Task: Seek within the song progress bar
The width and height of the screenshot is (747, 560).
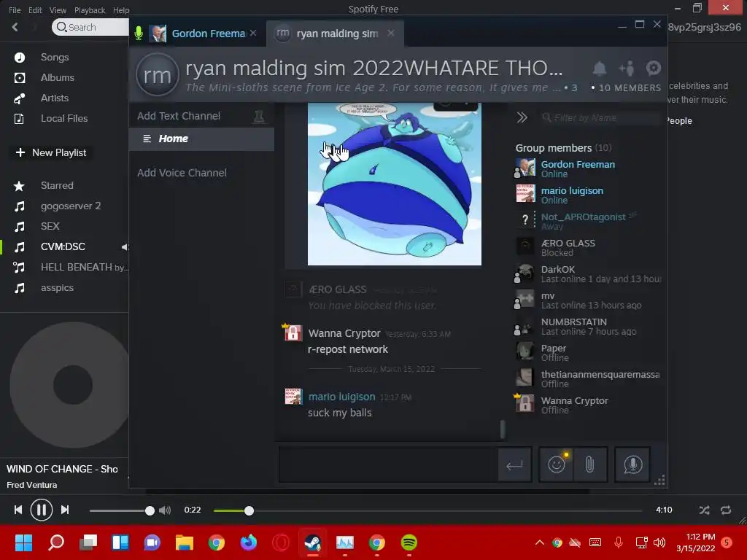Action: coord(427,510)
